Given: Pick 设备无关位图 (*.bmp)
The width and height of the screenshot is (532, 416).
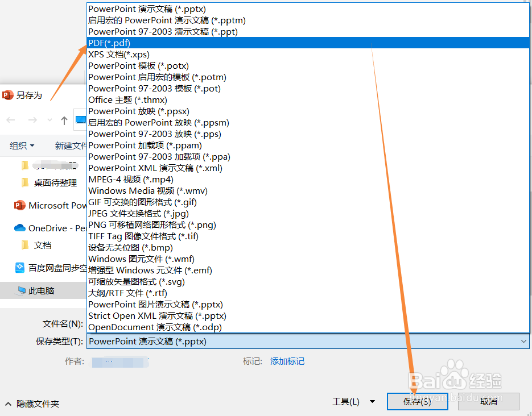Looking at the screenshot, I should click(308, 248).
